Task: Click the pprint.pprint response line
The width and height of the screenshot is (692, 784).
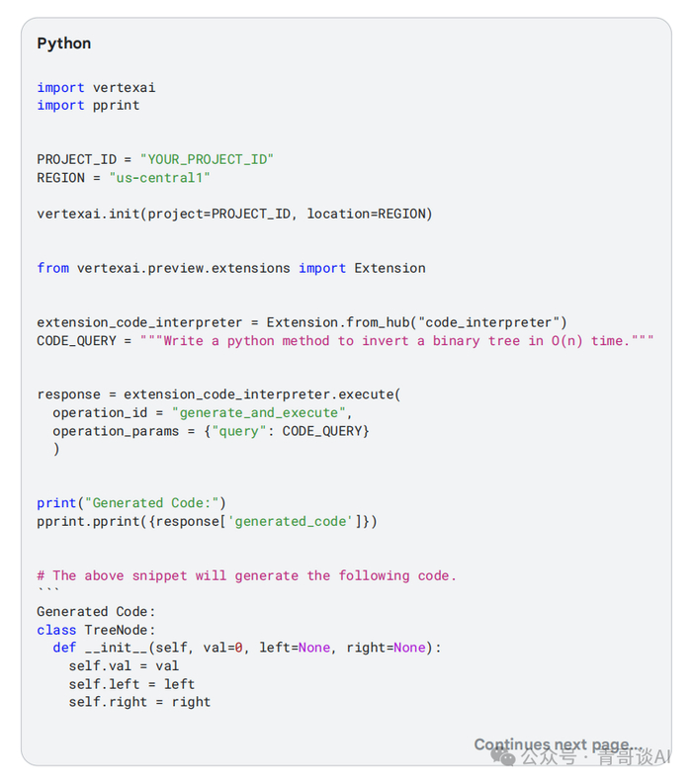Action: (x=207, y=521)
